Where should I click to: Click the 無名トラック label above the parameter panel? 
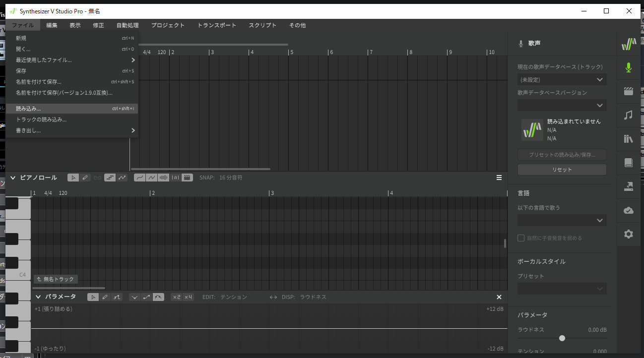(55, 279)
